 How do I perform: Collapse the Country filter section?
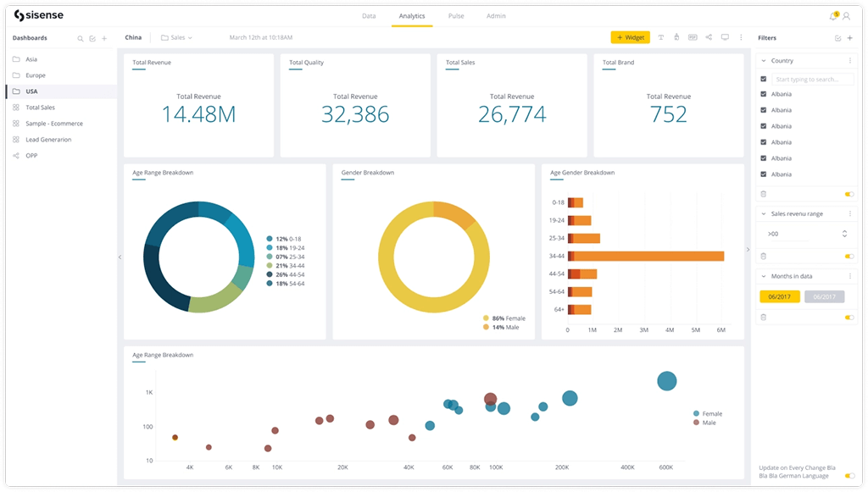764,61
